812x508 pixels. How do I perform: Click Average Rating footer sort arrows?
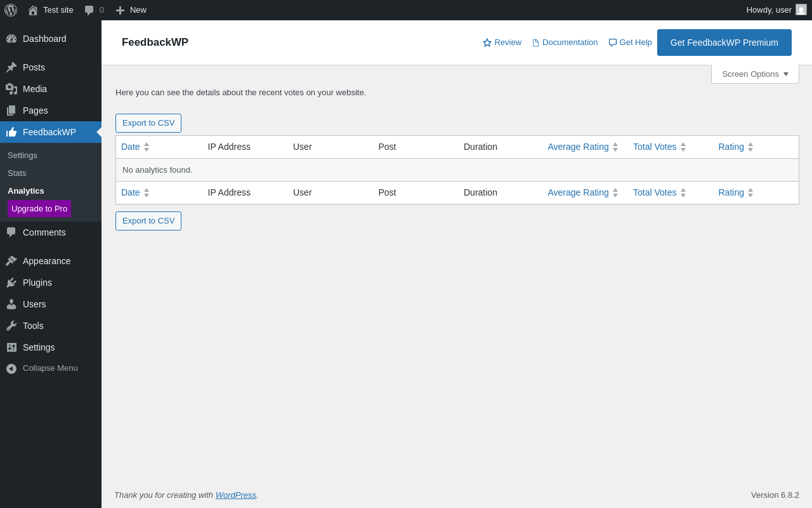[x=615, y=192]
